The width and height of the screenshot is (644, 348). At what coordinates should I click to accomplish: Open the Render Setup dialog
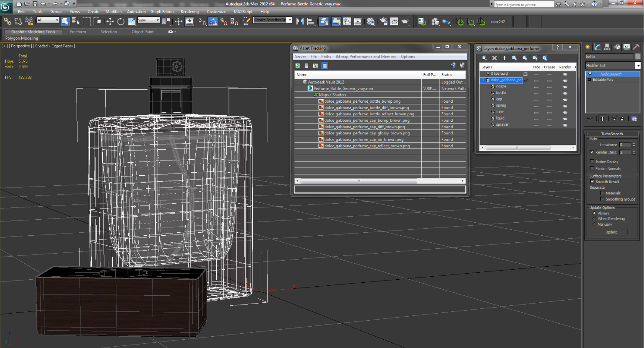tap(383, 21)
